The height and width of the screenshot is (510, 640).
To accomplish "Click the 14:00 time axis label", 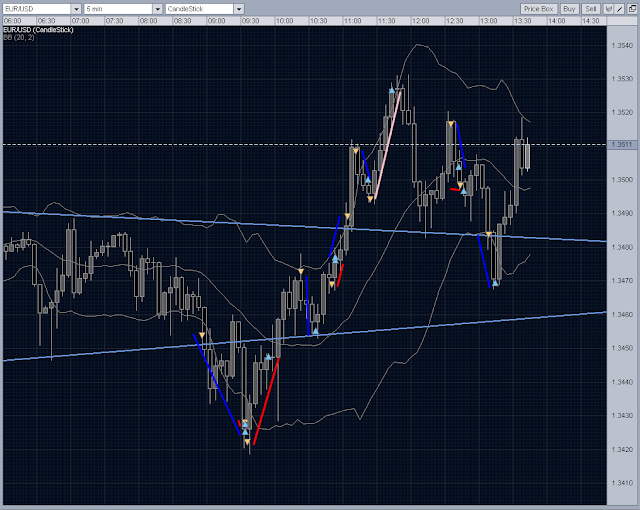I will tap(556, 21).
